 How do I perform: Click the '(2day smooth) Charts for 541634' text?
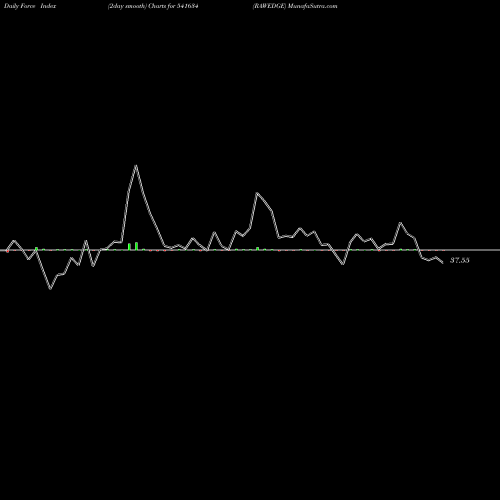(153, 6)
